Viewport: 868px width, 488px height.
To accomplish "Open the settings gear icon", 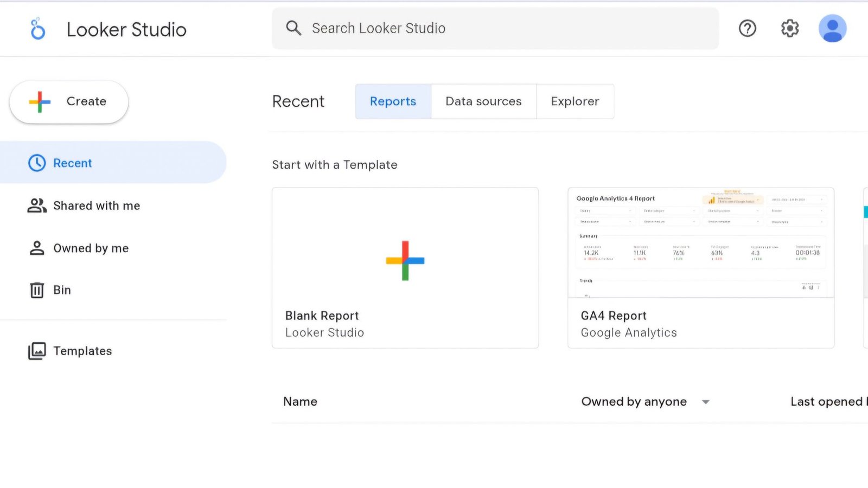I will tap(790, 28).
